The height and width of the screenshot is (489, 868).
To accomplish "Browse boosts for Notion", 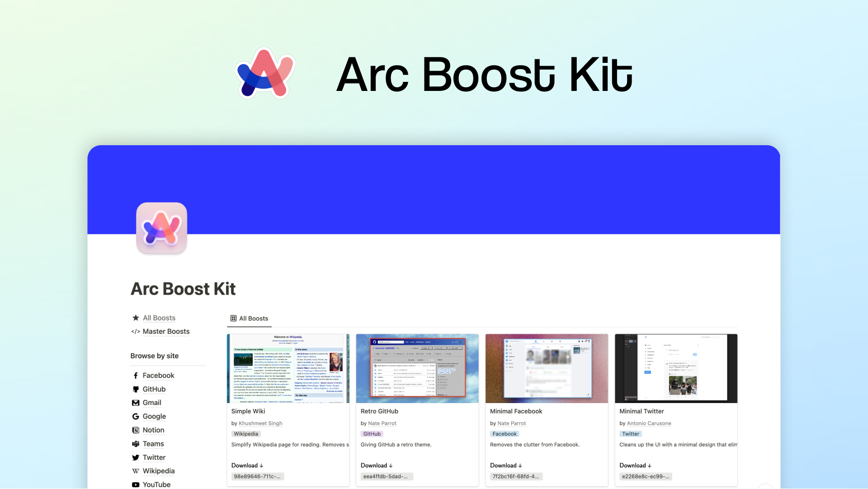I will pyautogui.click(x=153, y=430).
